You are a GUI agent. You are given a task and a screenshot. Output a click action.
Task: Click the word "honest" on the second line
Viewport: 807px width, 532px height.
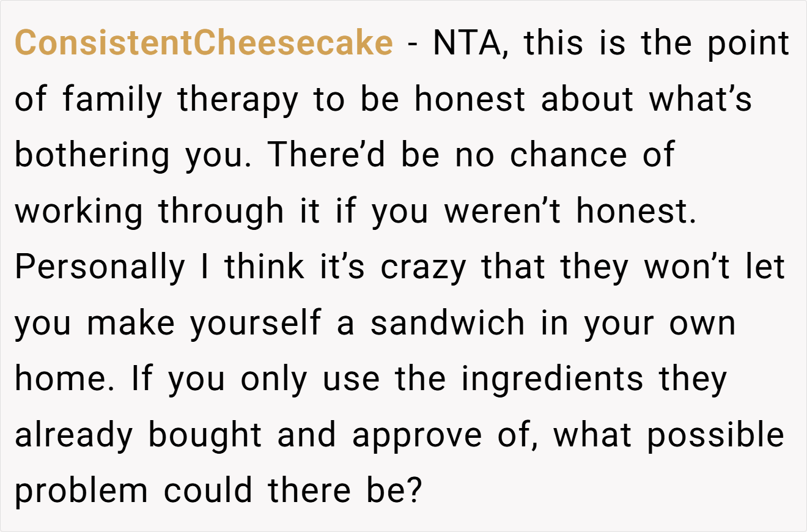[470, 99]
